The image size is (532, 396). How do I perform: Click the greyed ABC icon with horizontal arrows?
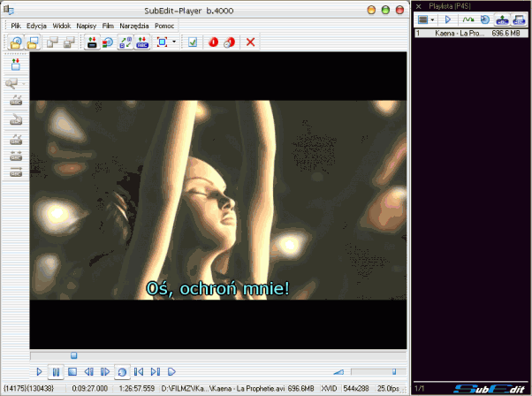(16, 156)
